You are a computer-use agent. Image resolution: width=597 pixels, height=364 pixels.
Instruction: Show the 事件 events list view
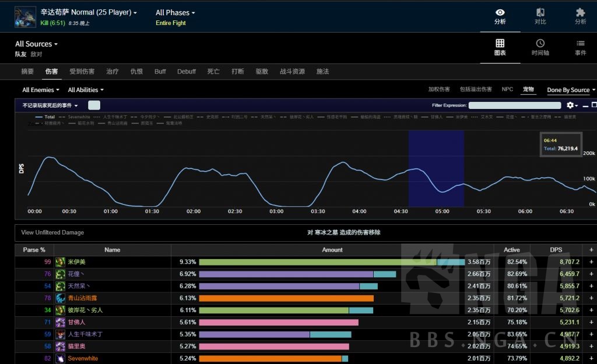[580, 47]
